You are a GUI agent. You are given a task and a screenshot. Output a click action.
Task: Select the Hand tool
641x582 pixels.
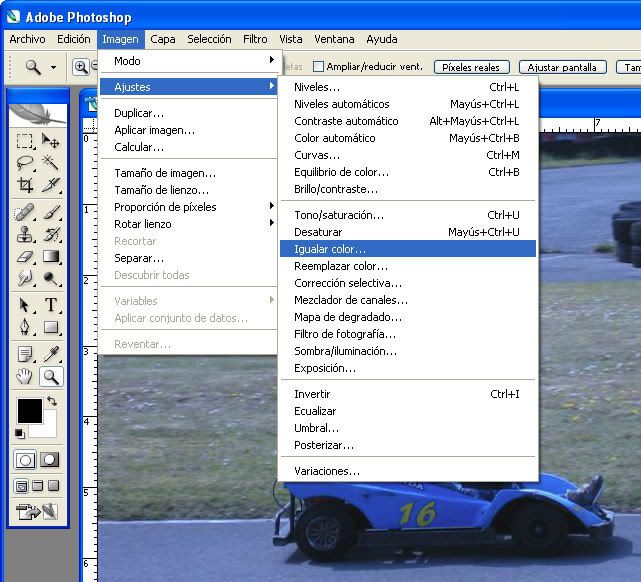[25, 376]
